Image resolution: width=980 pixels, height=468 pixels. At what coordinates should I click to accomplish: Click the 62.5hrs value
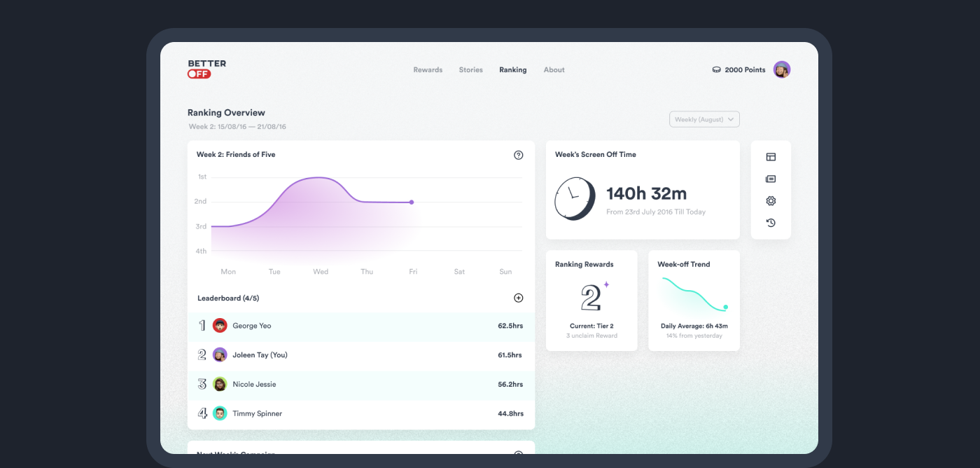pos(510,326)
